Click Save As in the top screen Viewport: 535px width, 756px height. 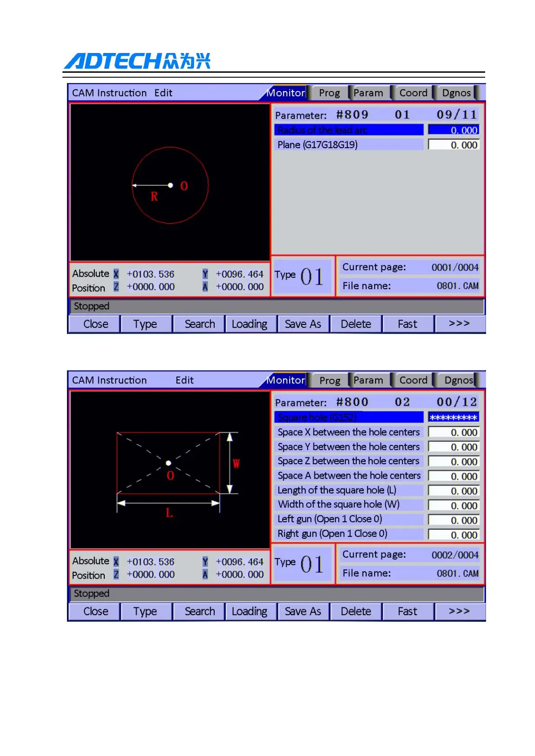[x=303, y=324]
